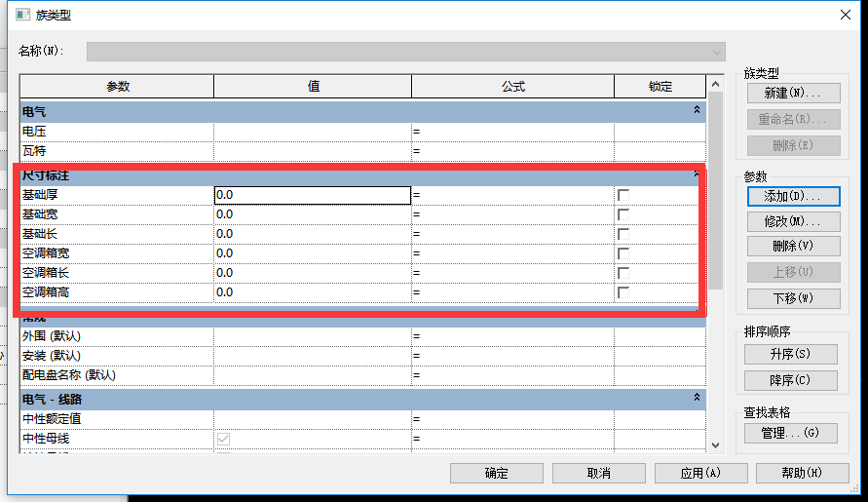The height and width of the screenshot is (502, 868).
Task: Click scrollbar down arrow in parameter table
Action: (715, 445)
